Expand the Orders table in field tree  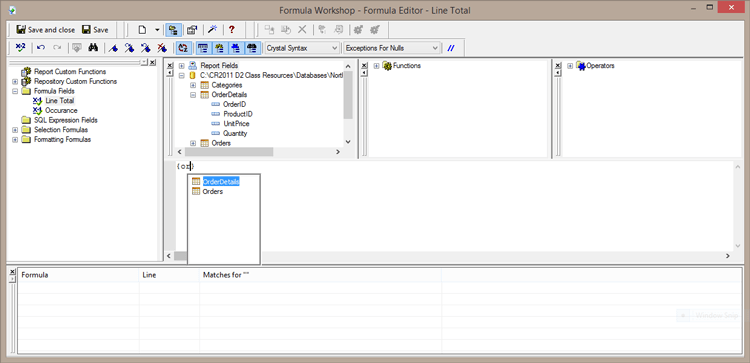click(193, 143)
